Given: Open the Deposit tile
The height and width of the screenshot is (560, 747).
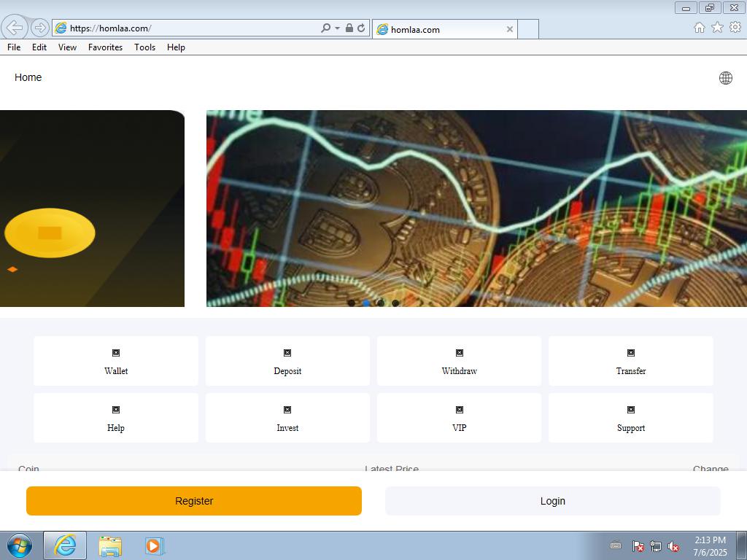Looking at the screenshot, I should point(287,361).
